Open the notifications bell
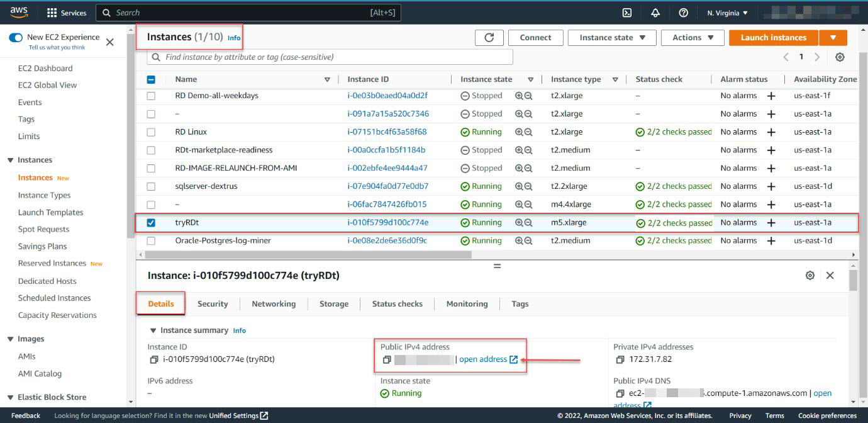The width and height of the screenshot is (868, 423). click(655, 13)
